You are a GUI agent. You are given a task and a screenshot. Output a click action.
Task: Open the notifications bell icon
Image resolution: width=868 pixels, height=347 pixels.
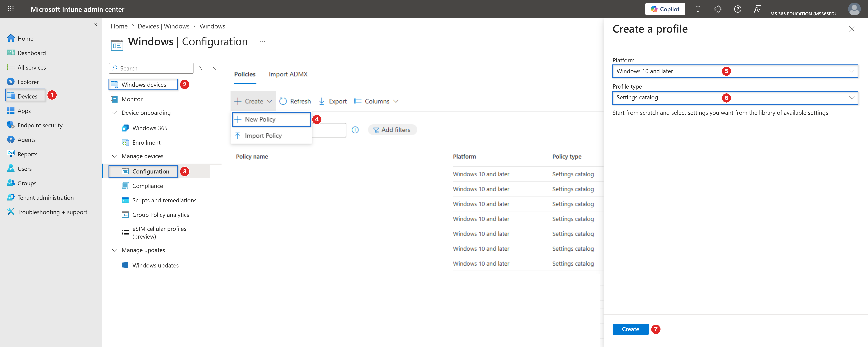tap(698, 9)
